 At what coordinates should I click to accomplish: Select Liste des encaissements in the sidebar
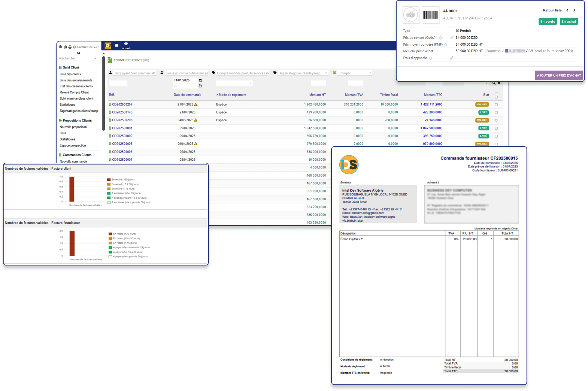tap(76, 80)
